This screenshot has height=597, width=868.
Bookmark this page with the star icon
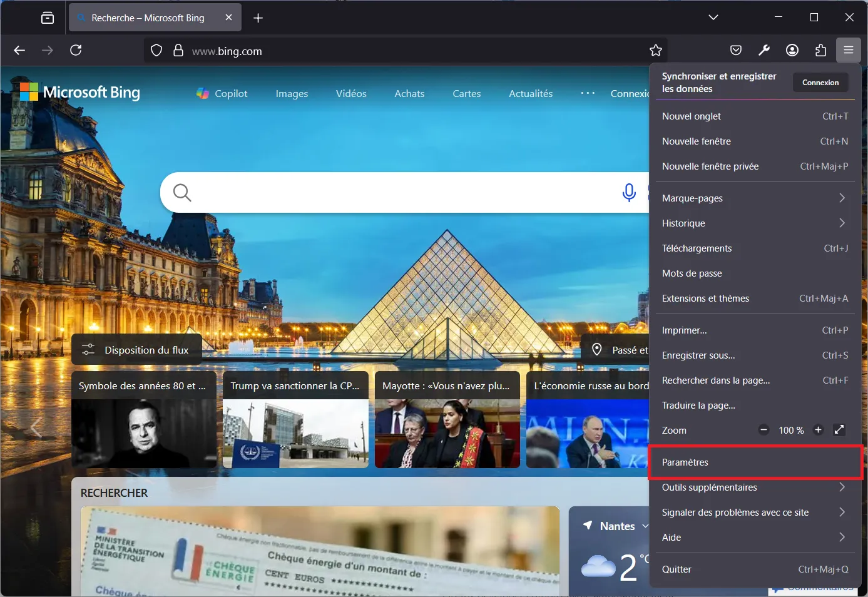656,50
